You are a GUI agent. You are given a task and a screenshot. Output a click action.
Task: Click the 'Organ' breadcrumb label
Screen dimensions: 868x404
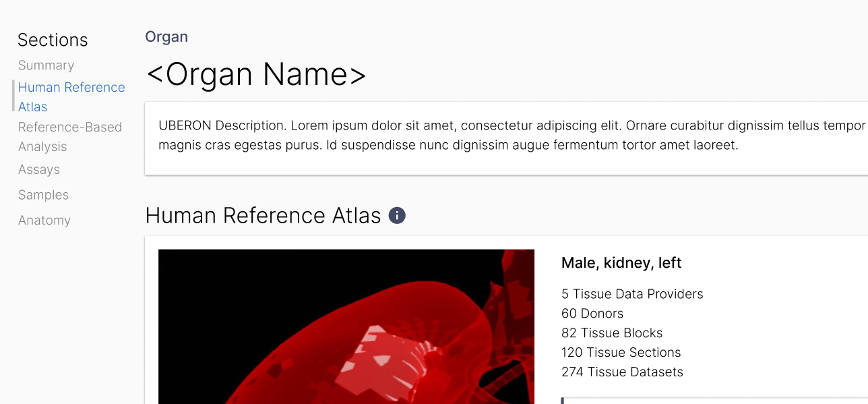point(166,36)
